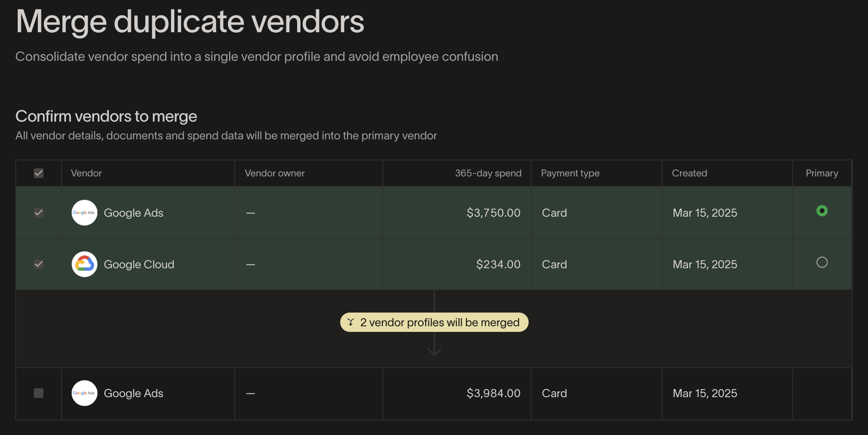Click Google Ads name in $3,984.00 row
Screen dimensions: 868x435
point(134,393)
